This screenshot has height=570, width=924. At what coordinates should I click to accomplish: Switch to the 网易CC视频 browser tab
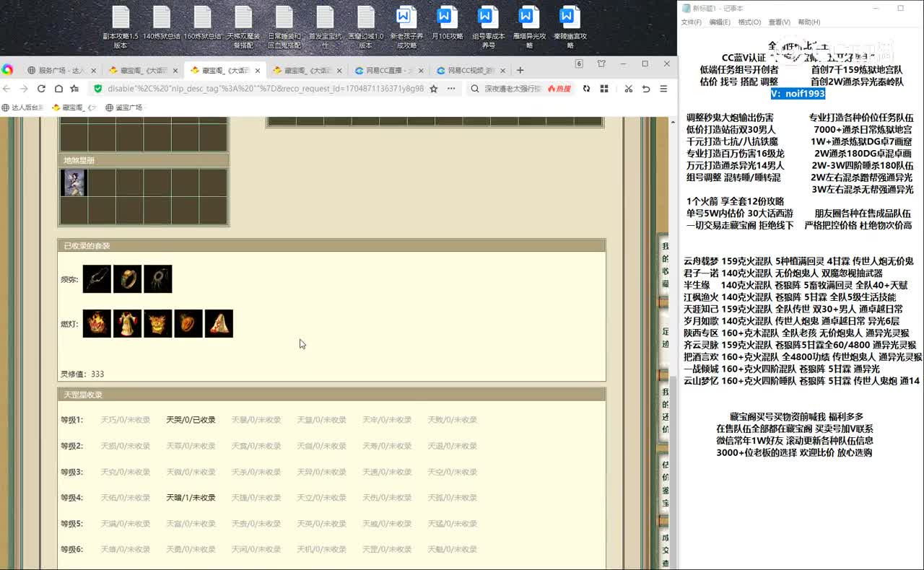[x=471, y=71]
